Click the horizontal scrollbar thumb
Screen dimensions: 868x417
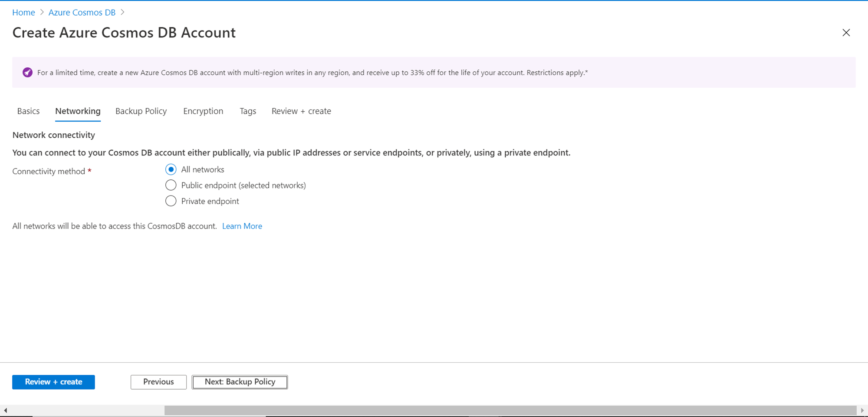pyautogui.click(x=510, y=410)
